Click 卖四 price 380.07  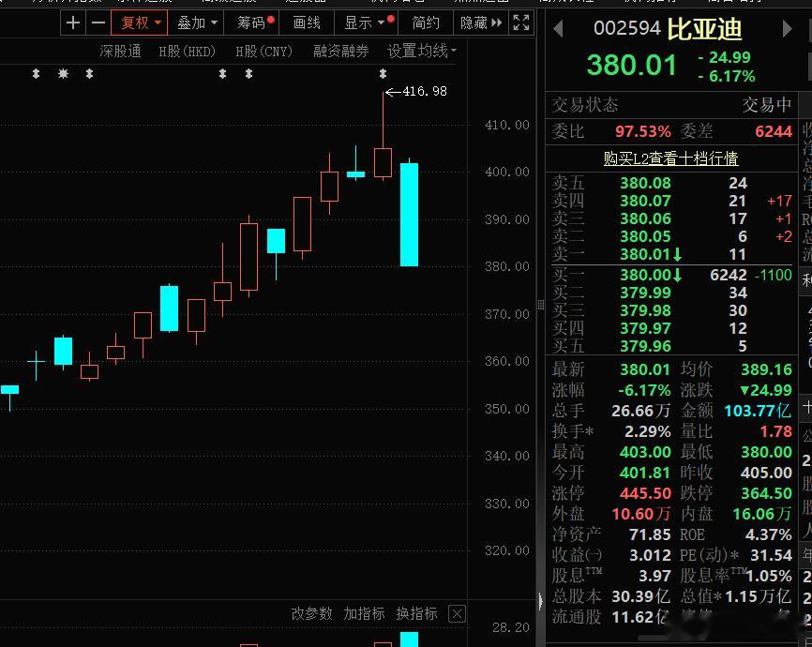645,201
